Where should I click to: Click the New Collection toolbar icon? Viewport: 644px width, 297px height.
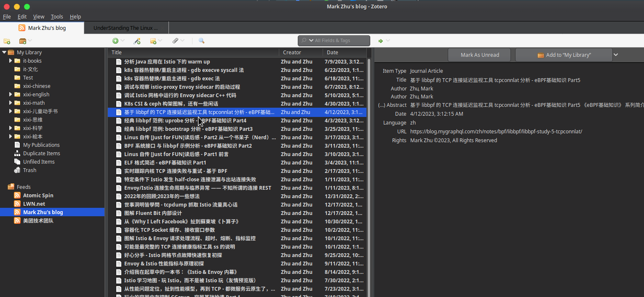[x=7, y=41]
